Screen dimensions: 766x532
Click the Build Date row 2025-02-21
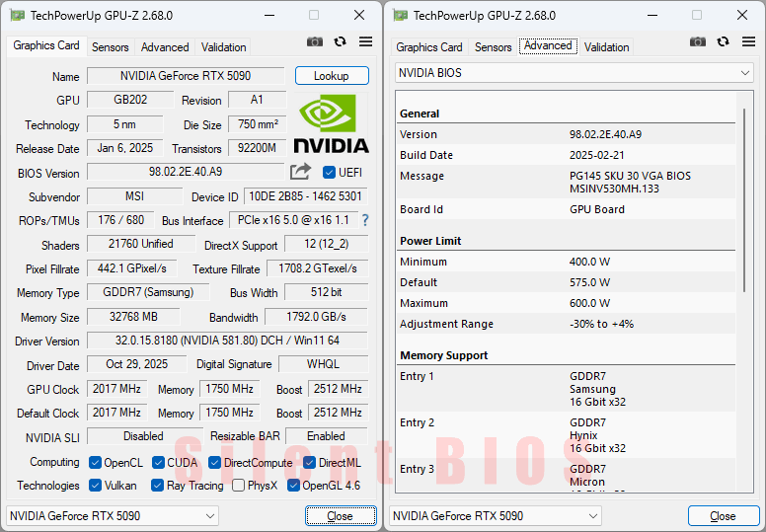pyautogui.click(x=567, y=155)
